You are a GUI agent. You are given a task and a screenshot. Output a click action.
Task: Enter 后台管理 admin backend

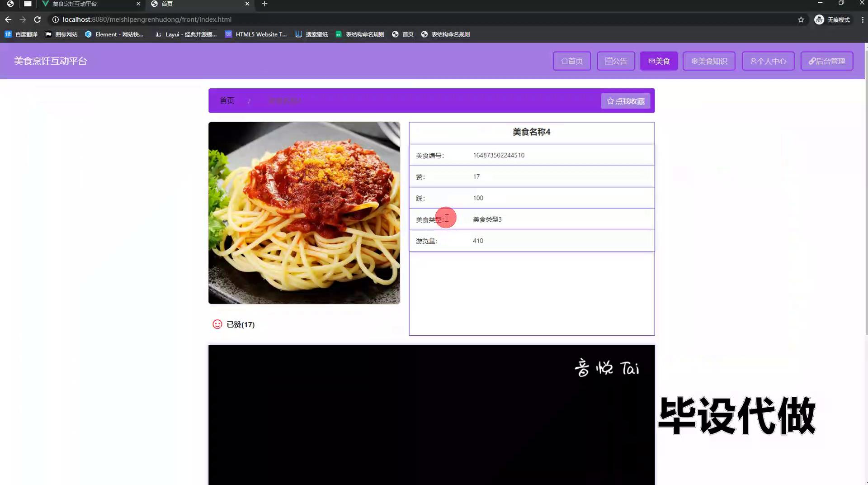827,61
